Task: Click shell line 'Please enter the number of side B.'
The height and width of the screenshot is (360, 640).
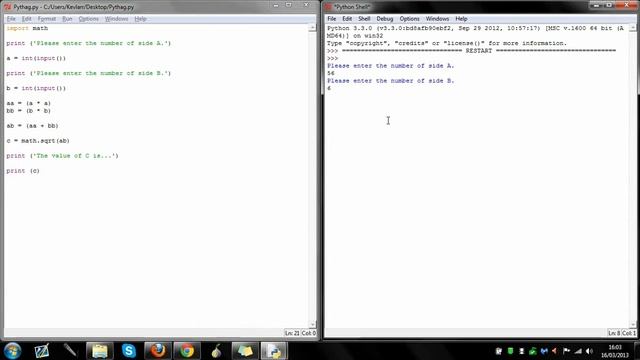Action: [x=391, y=81]
